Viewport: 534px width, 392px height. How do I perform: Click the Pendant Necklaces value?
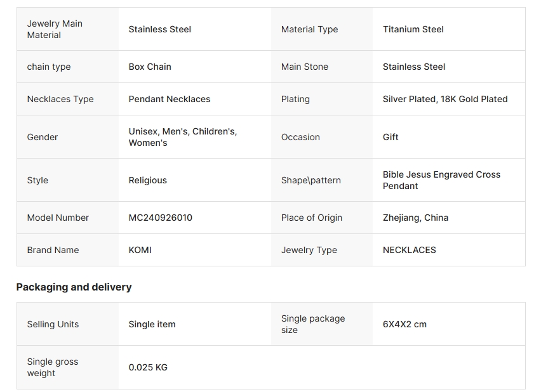tap(169, 99)
